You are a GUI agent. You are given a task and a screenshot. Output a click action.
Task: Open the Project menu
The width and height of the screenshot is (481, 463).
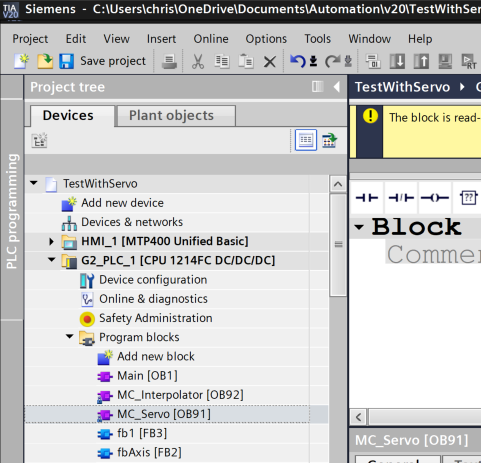(x=30, y=39)
